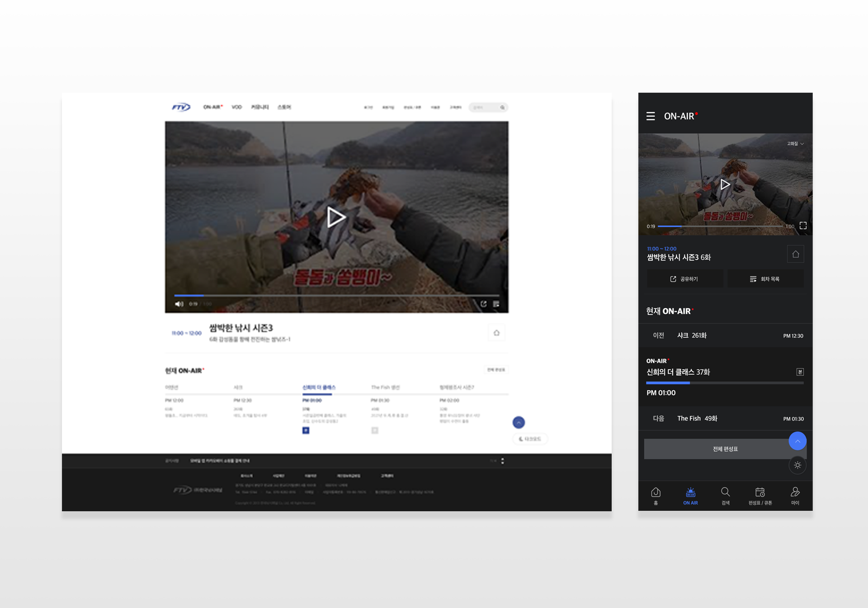Select VOD in the desktop top menu
Screen dimensions: 868x608
pyautogui.click(x=236, y=107)
